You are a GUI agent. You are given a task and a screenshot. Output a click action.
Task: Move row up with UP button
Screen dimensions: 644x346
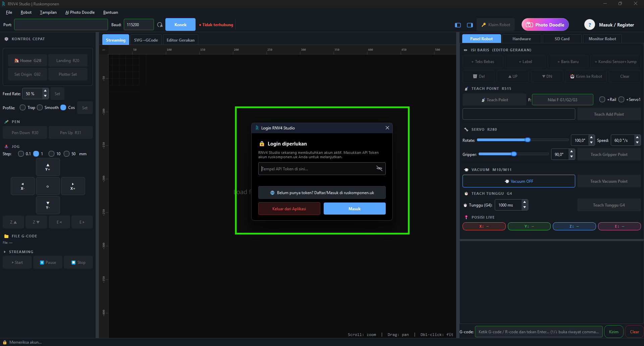pyautogui.click(x=513, y=76)
